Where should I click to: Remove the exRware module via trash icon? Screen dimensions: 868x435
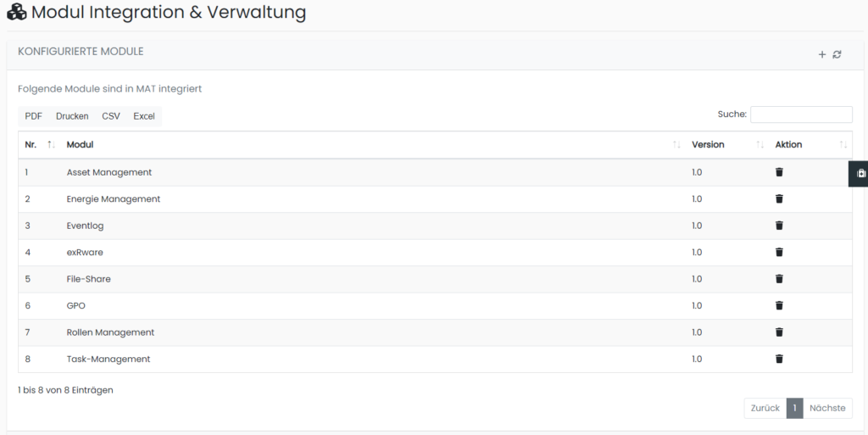click(x=779, y=252)
